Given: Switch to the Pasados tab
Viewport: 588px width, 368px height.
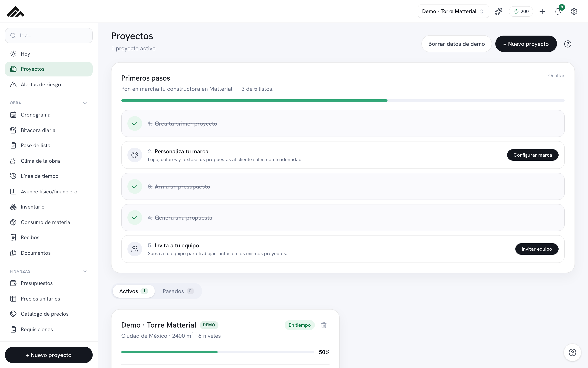Looking at the screenshot, I should [x=178, y=291].
